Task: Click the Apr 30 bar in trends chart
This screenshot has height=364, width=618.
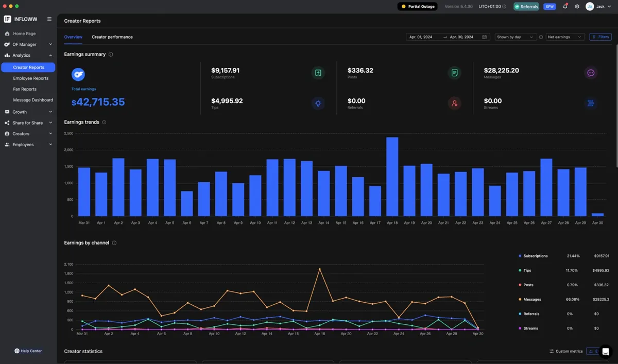Action: [597, 215]
